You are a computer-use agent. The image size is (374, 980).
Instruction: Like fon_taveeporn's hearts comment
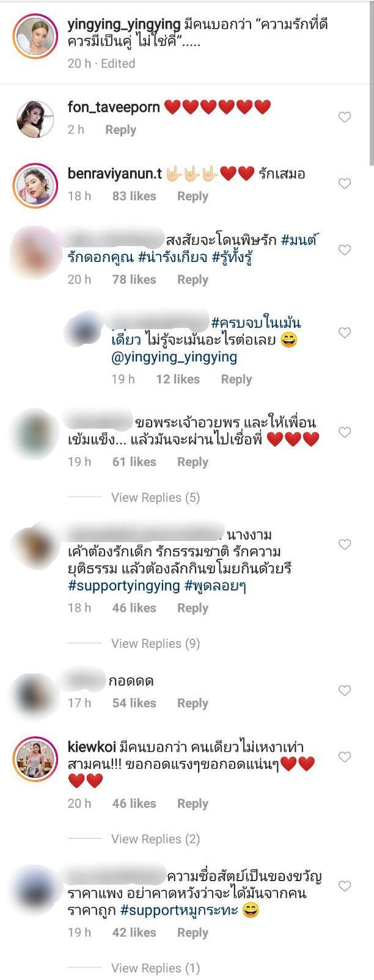(345, 117)
